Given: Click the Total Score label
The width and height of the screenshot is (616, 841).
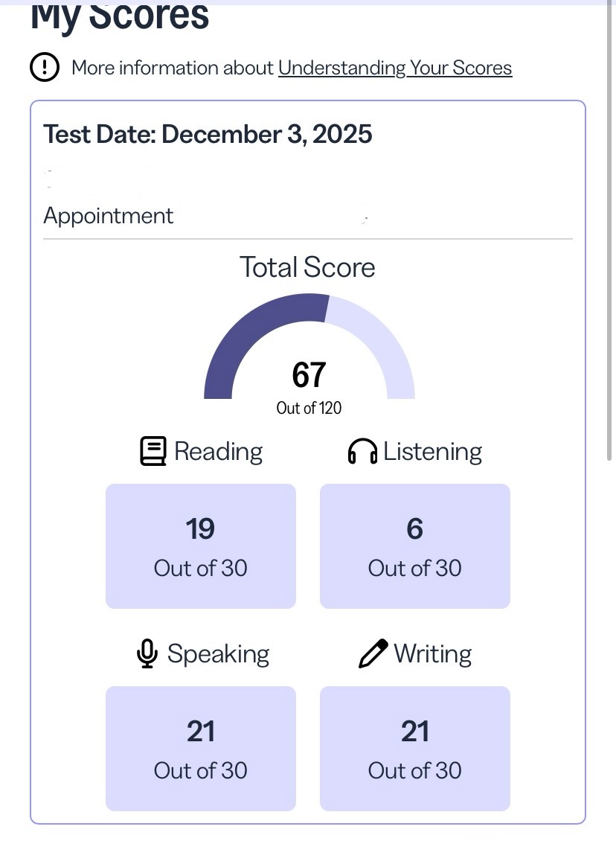Looking at the screenshot, I should tap(307, 267).
